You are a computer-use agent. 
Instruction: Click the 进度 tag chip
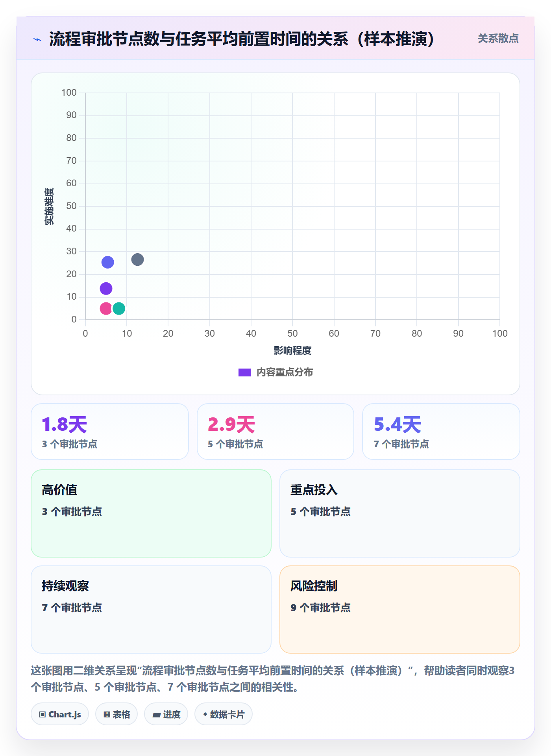(166, 714)
